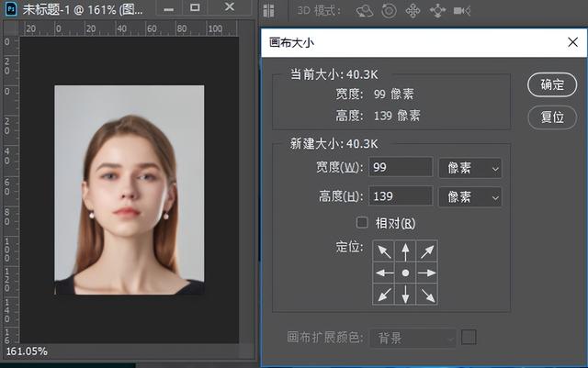Click the 确定 button

click(x=552, y=84)
